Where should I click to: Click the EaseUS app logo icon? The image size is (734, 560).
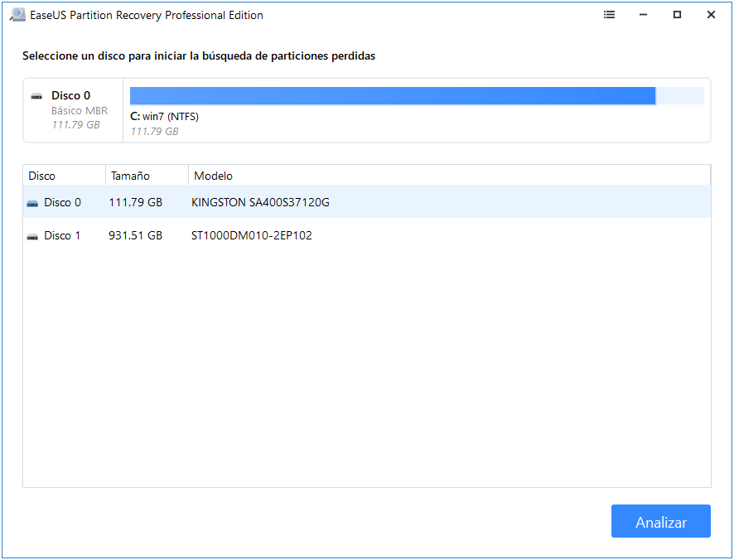click(x=17, y=15)
